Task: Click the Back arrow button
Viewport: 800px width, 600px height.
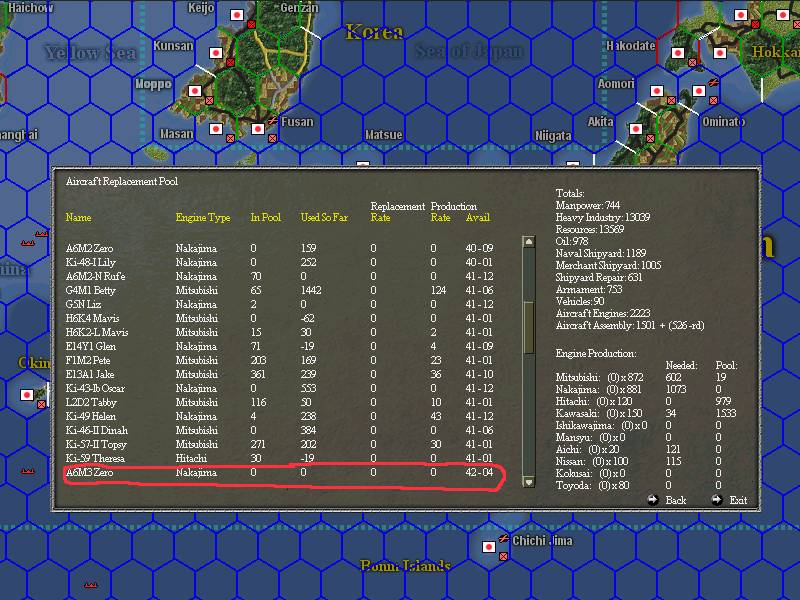Action: coord(653,499)
